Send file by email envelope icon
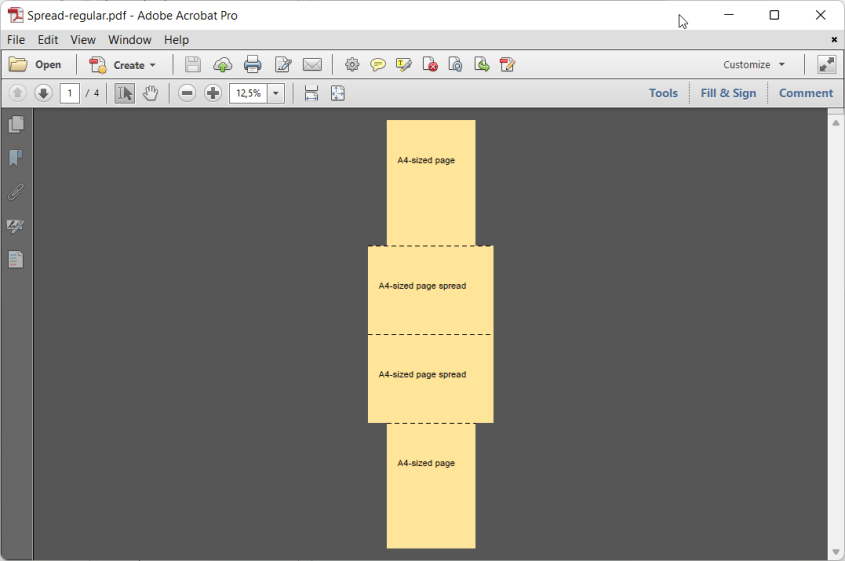 (x=313, y=65)
